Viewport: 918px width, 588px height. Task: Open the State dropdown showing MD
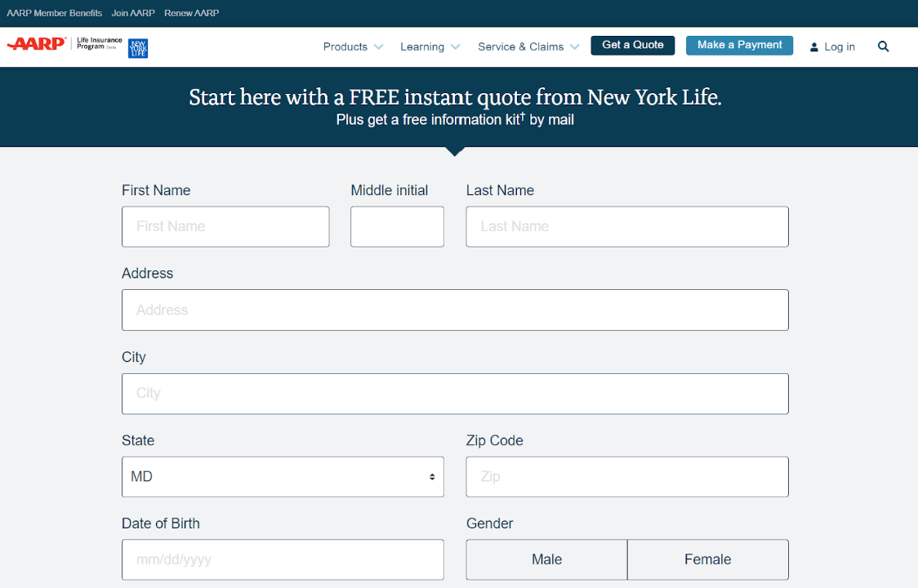click(x=283, y=477)
